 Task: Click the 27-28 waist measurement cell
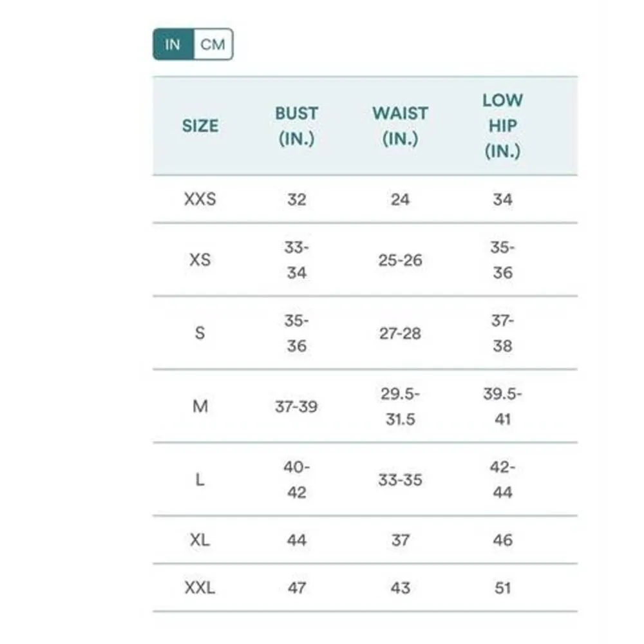point(400,334)
